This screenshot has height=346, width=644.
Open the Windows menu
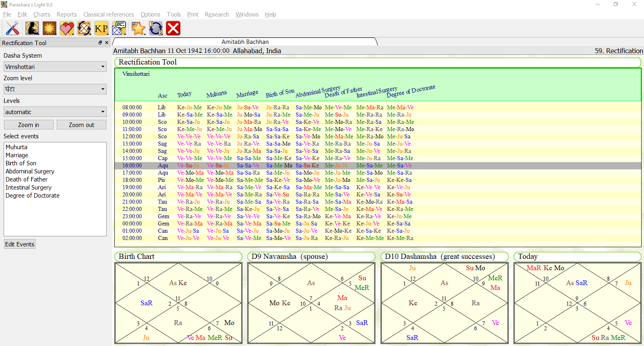[x=247, y=15]
